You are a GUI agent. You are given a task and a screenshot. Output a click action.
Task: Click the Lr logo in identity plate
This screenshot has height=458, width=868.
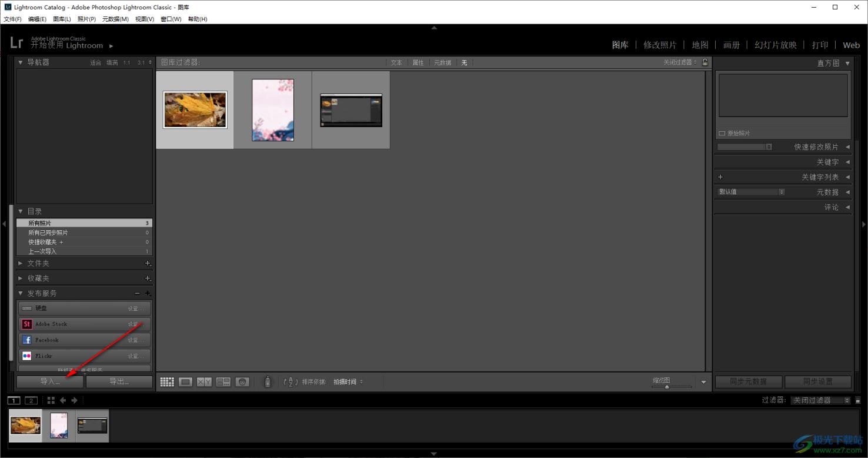point(16,42)
